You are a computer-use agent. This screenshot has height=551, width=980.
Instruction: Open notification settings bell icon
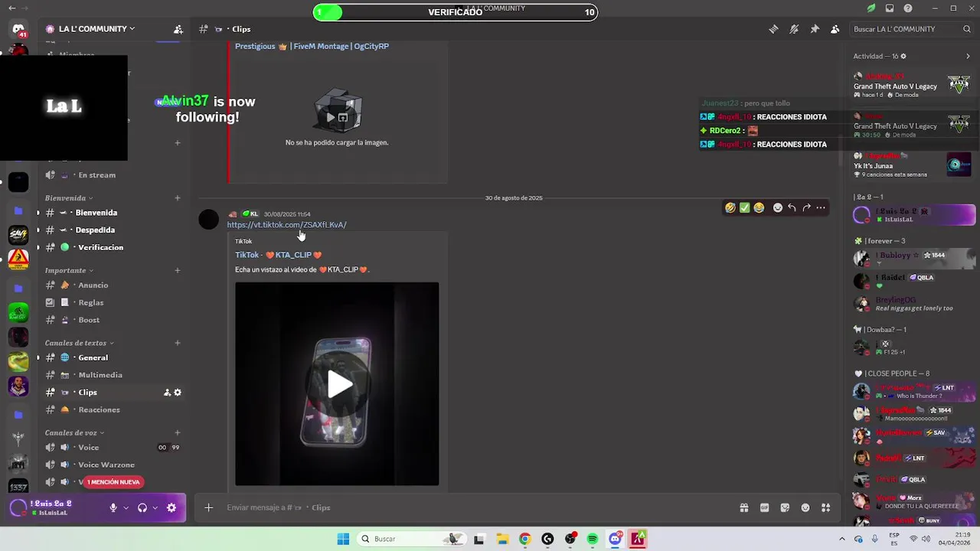(794, 29)
